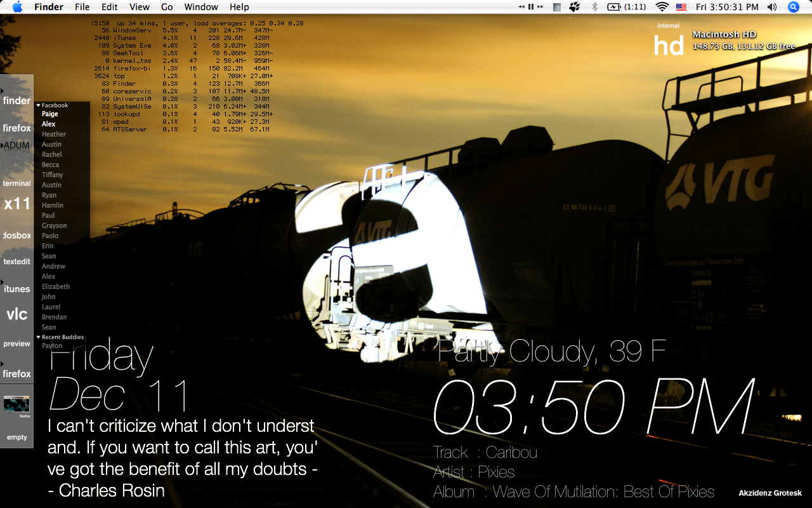Click the gray square menu bar icon
The width and height of the screenshot is (812, 508).
tap(557, 7)
